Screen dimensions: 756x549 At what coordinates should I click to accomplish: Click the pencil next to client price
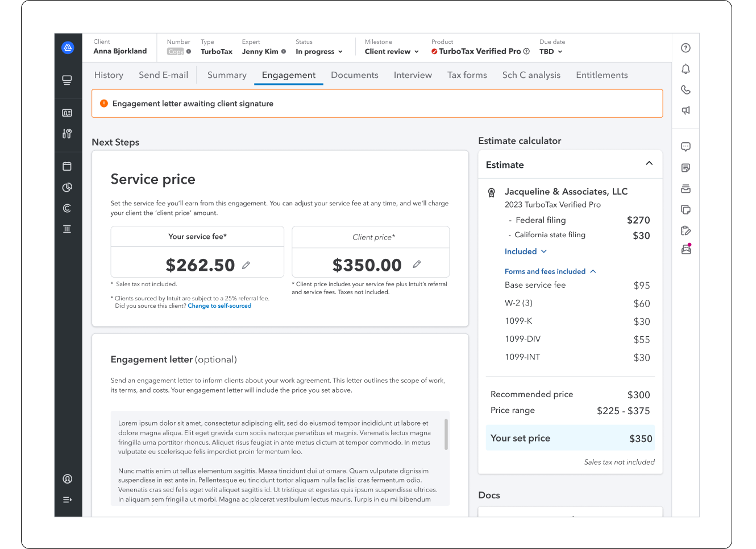click(x=417, y=264)
